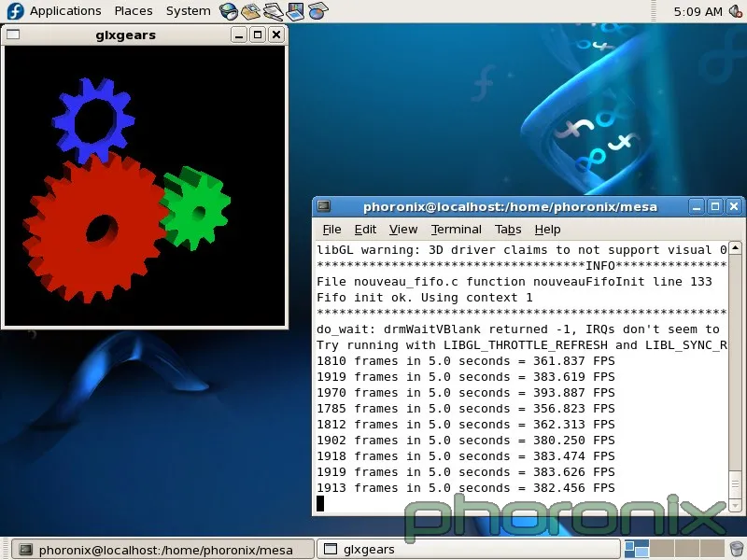The width and height of the screenshot is (747, 560).
Task: Launch the email client launcher icon
Action: point(250,11)
